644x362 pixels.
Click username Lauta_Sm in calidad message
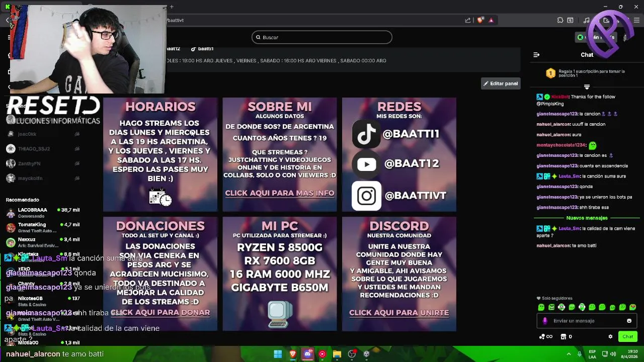point(569,228)
